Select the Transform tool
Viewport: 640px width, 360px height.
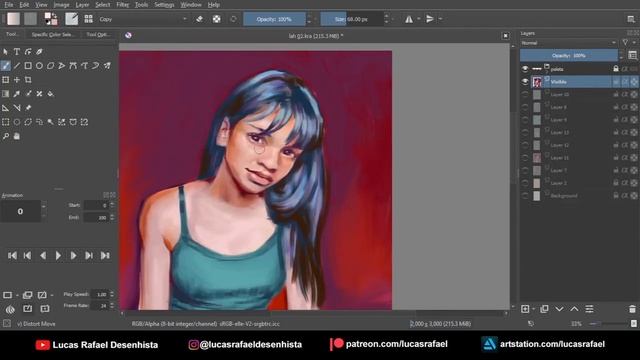tap(5, 80)
